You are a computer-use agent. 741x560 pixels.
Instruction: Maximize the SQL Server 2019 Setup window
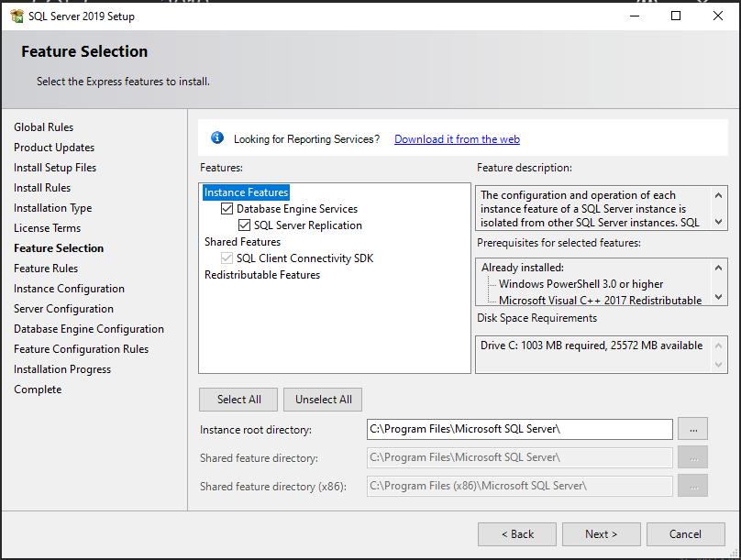[x=676, y=16]
